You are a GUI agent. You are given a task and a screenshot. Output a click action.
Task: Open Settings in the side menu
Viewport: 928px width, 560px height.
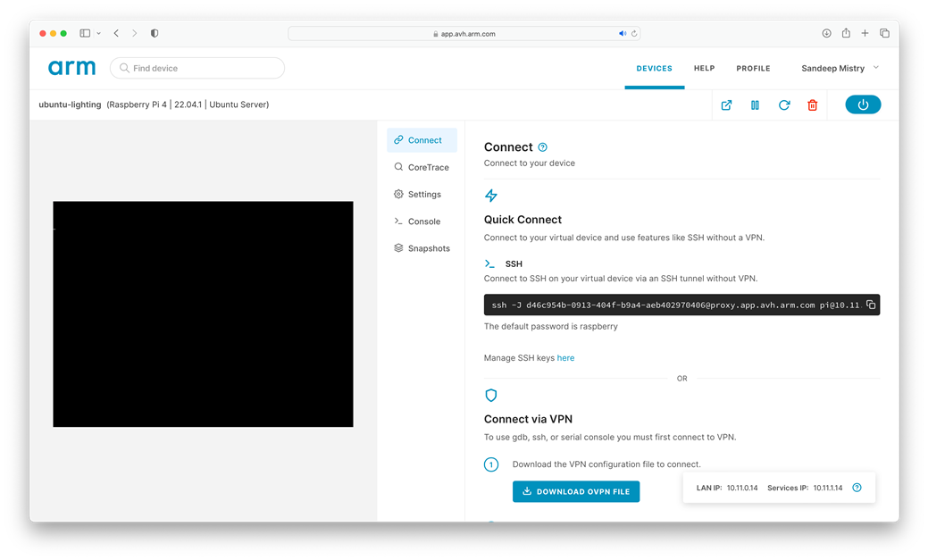point(422,194)
